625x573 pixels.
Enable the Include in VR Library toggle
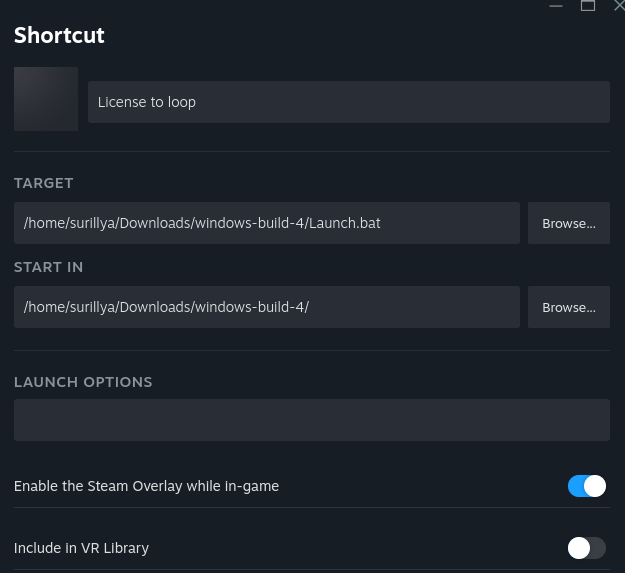(587, 548)
